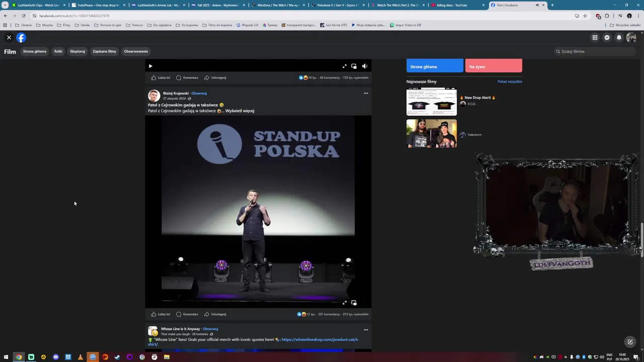Open the Whose Line Is It Anyway page name

pos(181,329)
